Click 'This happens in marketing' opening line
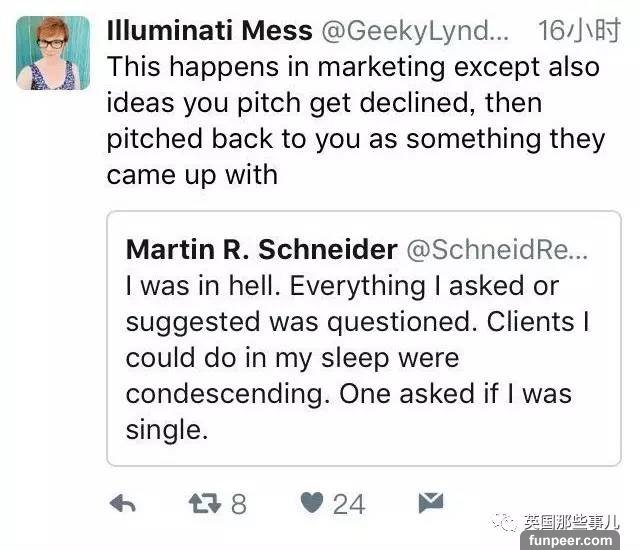The image size is (640, 550). pyautogui.click(x=270, y=67)
